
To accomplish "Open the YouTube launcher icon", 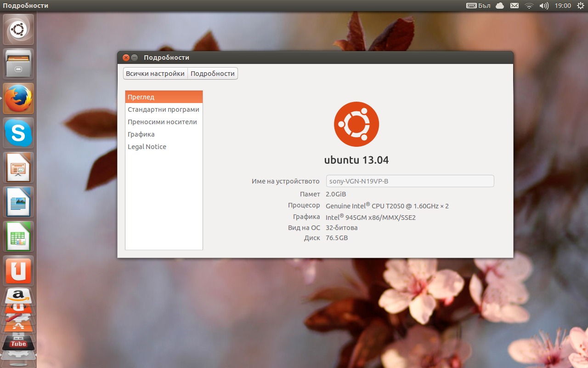I will click(18, 343).
